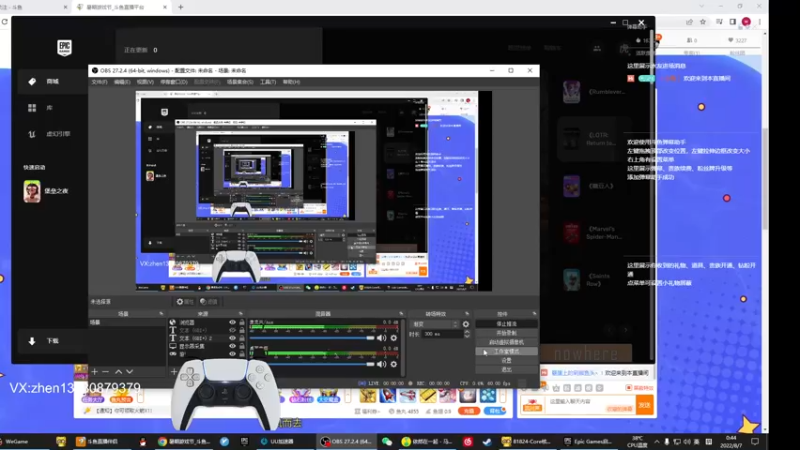800x450 pixels.
Task: Click 停止推流 stop streaming button
Action: point(506,324)
